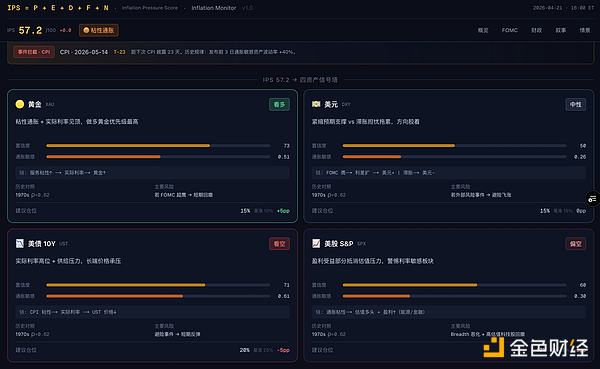This screenshot has width=600, height=369.
Task: Click the +5pp change on the 黄金 card
Action: point(284,211)
